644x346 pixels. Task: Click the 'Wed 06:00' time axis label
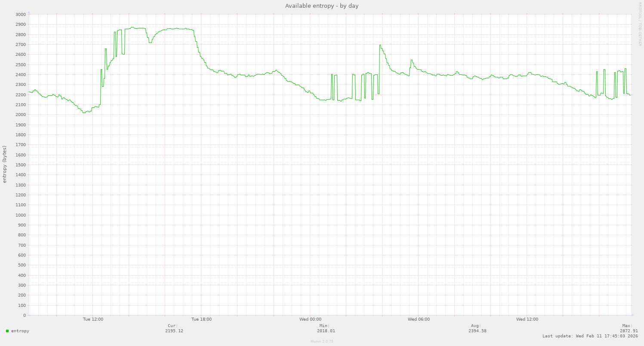click(x=419, y=319)
